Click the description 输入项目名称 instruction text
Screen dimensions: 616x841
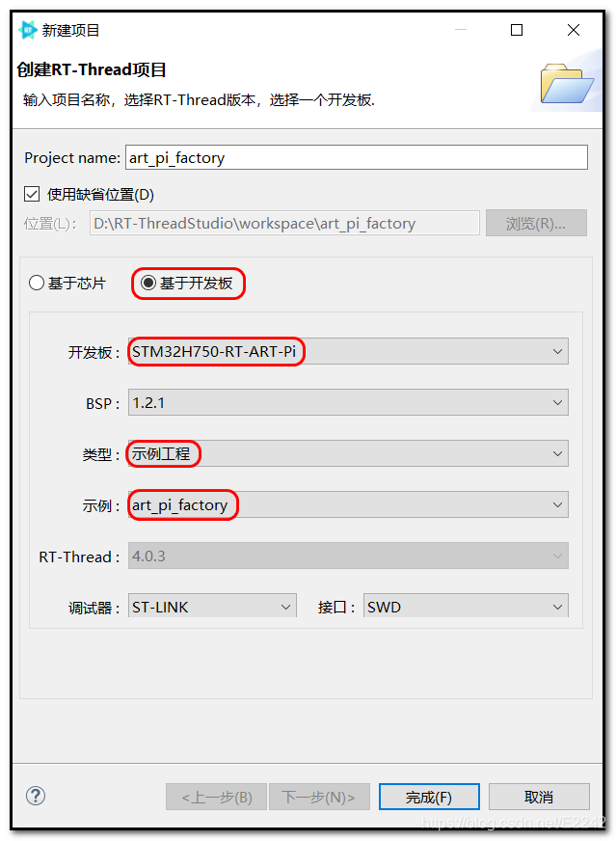[199, 100]
